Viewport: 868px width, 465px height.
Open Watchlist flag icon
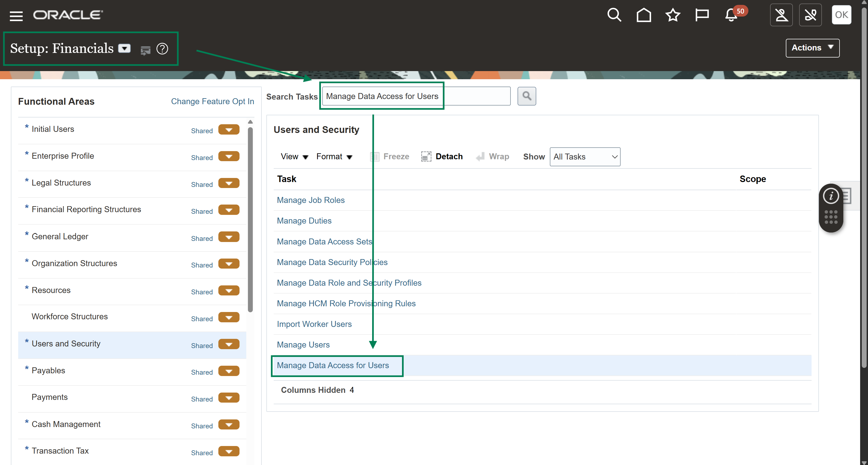pos(702,15)
